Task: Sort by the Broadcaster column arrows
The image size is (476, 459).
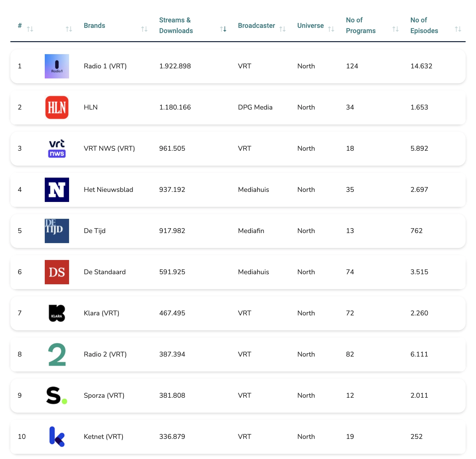Action: pos(282,29)
